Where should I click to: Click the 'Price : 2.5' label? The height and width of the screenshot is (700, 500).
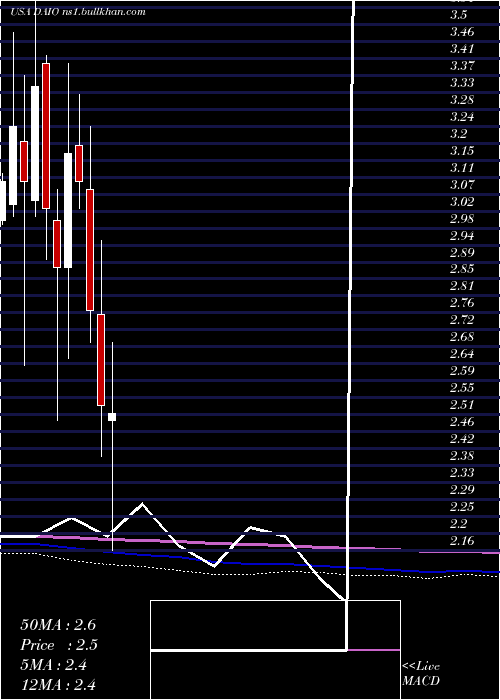tap(59, 645)
